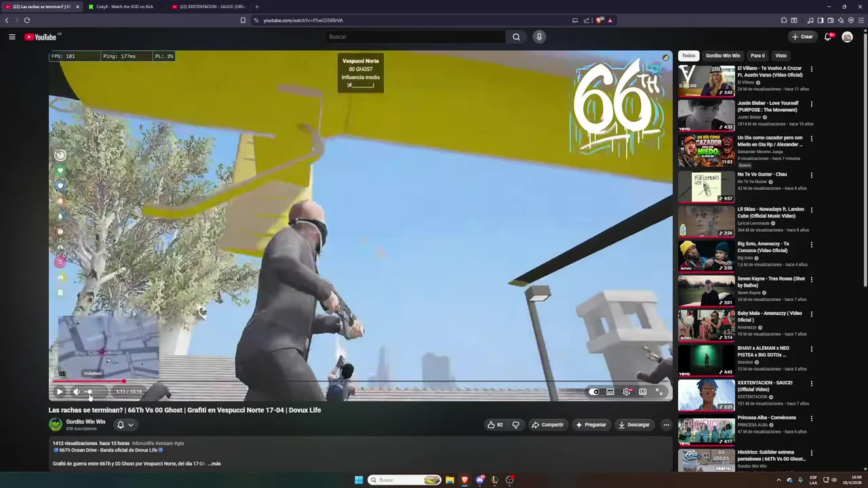Select the Para ti filter chip

[x=757, y=56]
